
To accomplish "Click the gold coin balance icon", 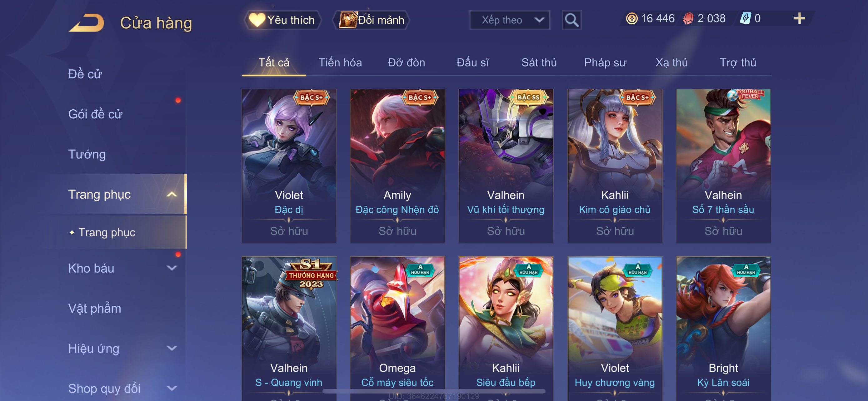I will (x=631, y=18).
